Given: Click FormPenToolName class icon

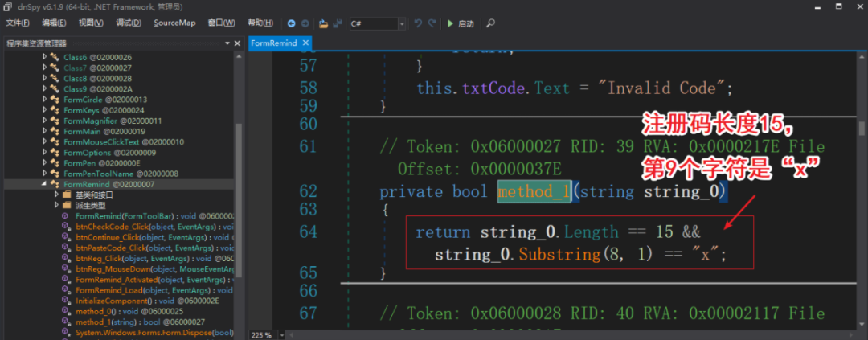Looking at the screenshot, I should pos(55,174).
